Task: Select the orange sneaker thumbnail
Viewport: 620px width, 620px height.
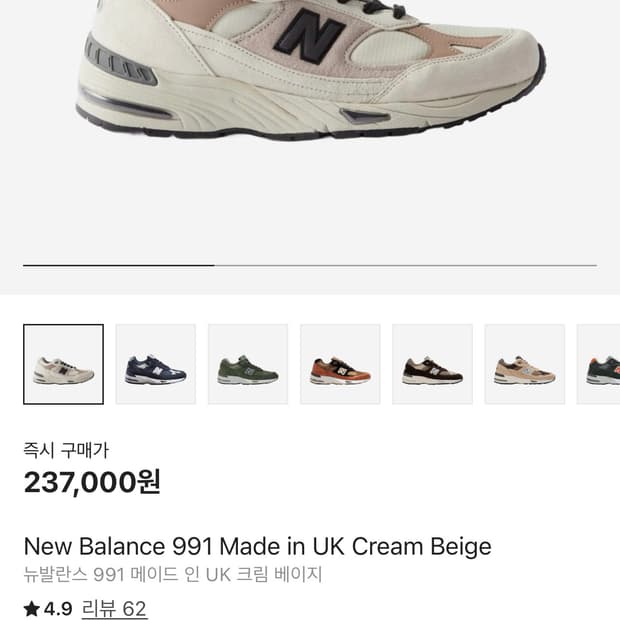Action: 340,364
